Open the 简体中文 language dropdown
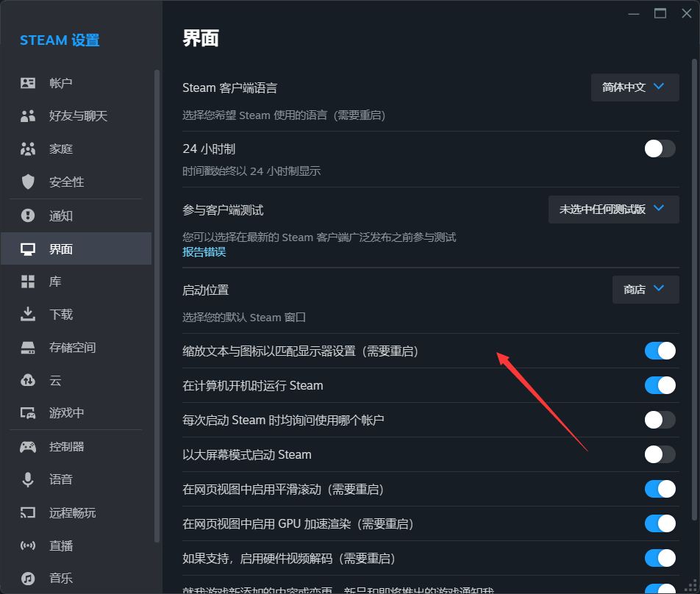 (635, 87)
